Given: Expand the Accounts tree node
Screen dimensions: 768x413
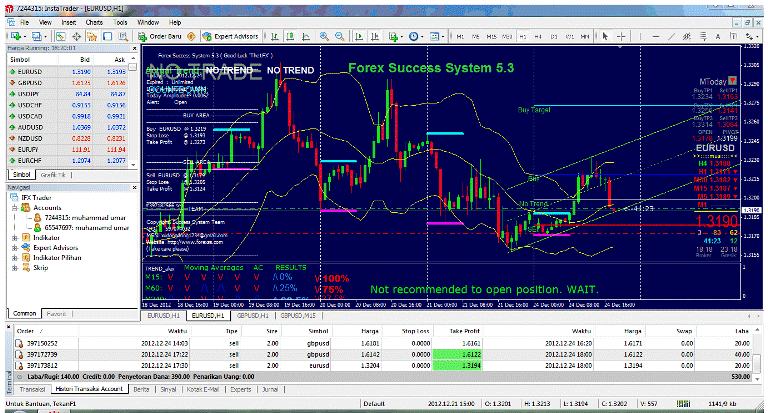Looking at the screenshot, I should pos(15,208).
